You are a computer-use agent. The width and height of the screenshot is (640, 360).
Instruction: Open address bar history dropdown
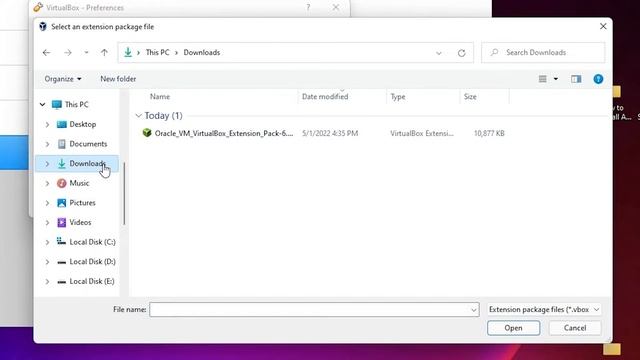point(439,53)
